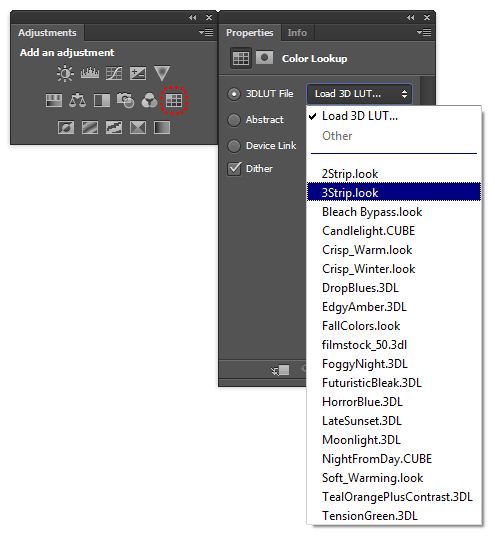Screen dimensions: 495x538
Task: Click the Color Lookup adjustment icon
Action: (174, 101)
